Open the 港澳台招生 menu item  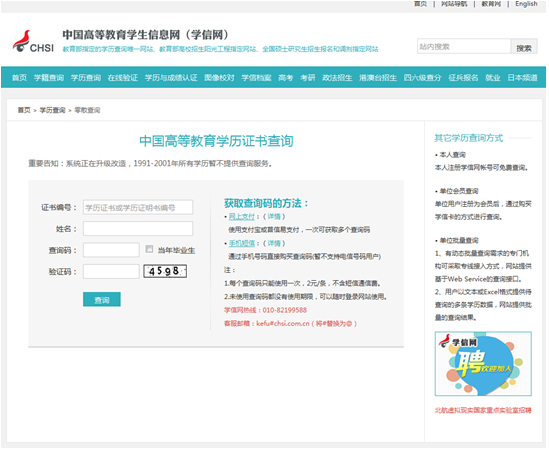click(x=378, y=78)
